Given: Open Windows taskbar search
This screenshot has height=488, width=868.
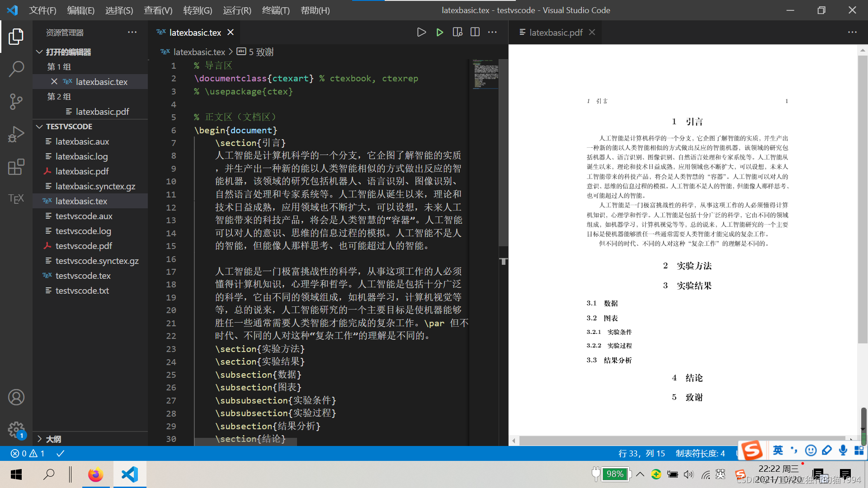Looking at the screenshot, I should [x=48, y=474].
